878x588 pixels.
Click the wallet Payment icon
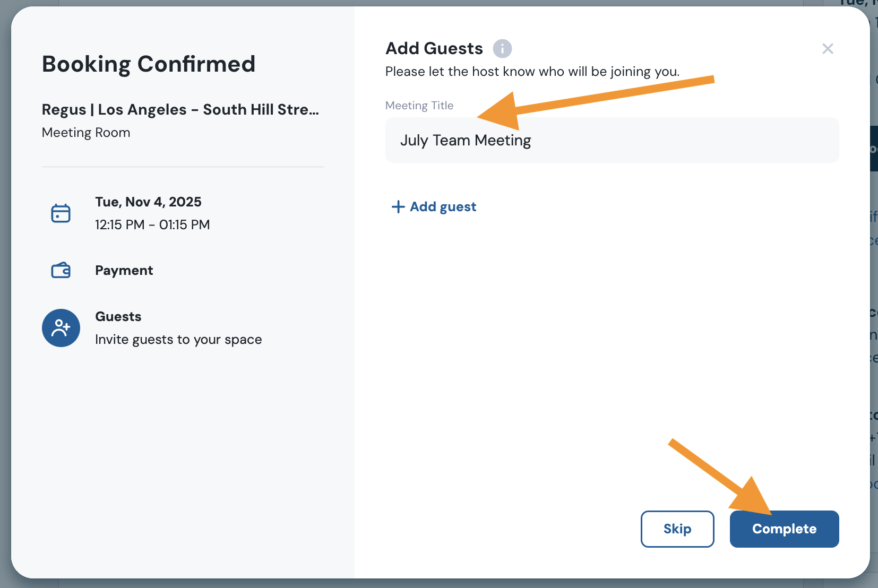click(x=61, y=270)
